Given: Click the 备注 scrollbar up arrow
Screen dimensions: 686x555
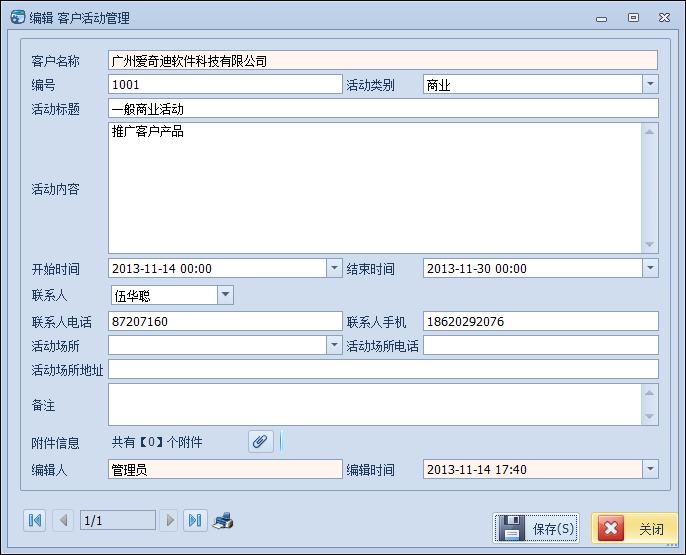Looking at the screenshot, I should pos(650,393).
